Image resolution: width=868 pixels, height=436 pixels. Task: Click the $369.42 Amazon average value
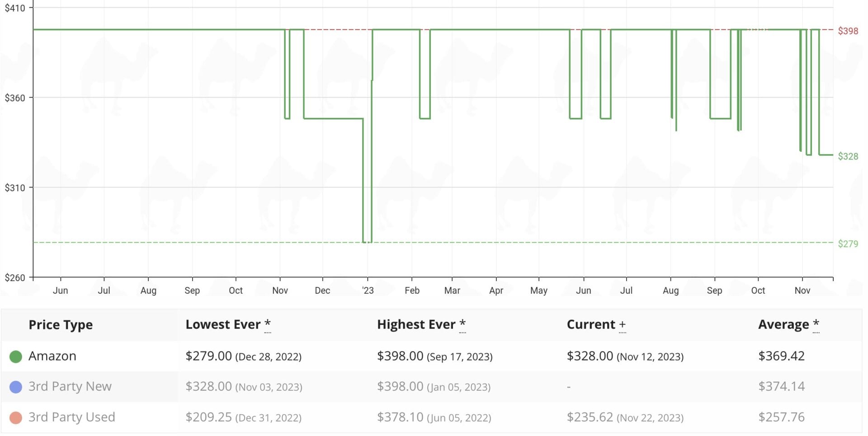[x=782, y=356]
